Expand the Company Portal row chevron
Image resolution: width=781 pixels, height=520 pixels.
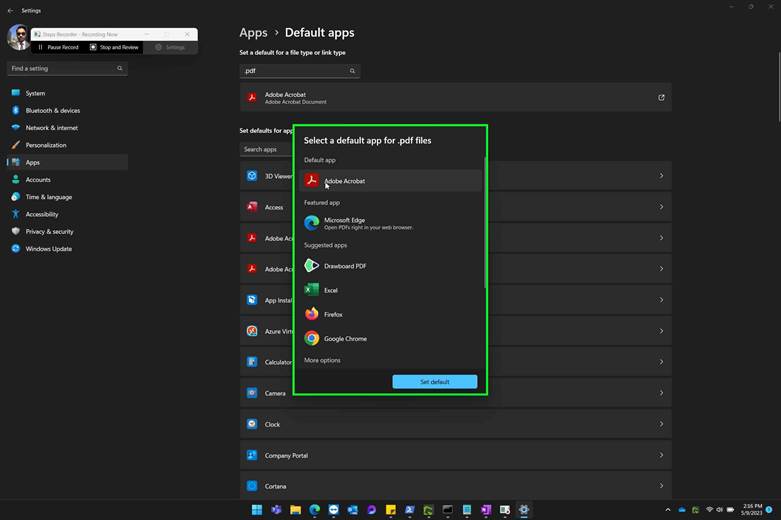(661, 455)
